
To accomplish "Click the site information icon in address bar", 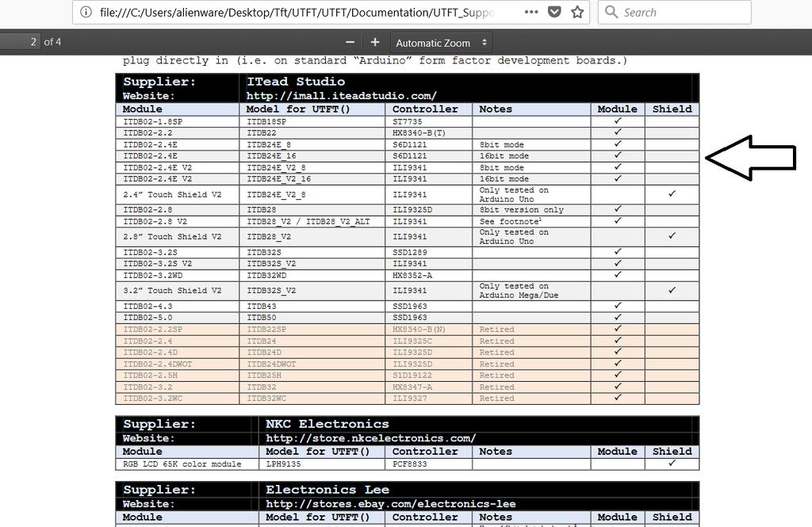I will 86,12.
